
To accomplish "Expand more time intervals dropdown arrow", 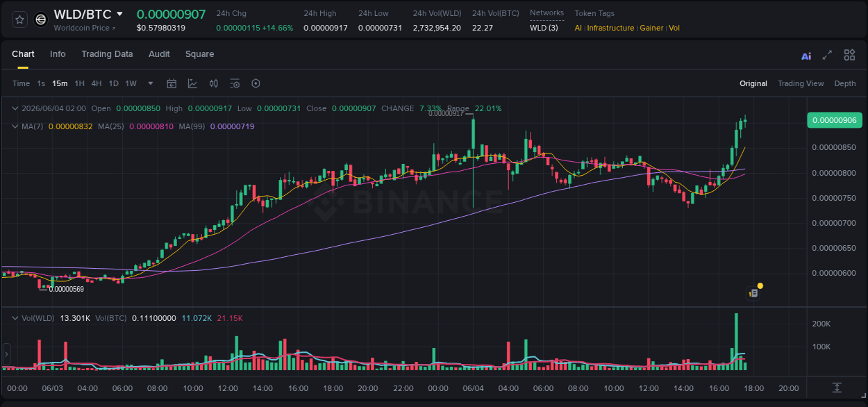I will [x=151, y=83].
